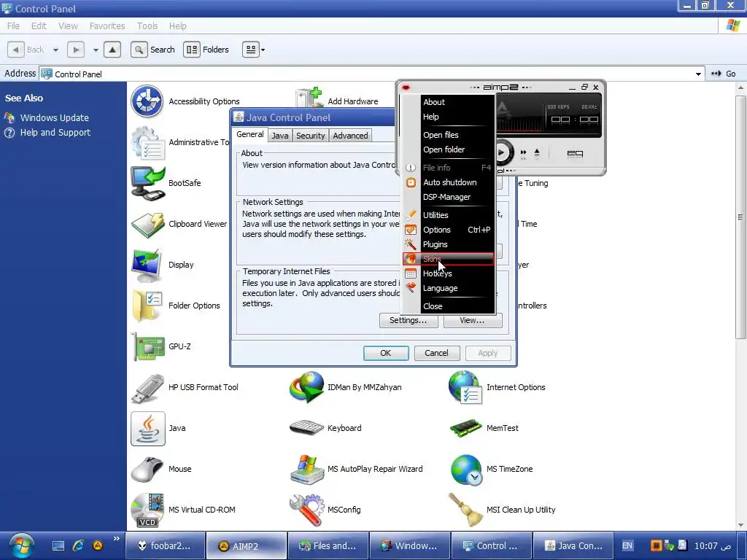Open the Back button history dropdown arrow
The width and height of the screenshot is (747, 560).
click(55, 50)
